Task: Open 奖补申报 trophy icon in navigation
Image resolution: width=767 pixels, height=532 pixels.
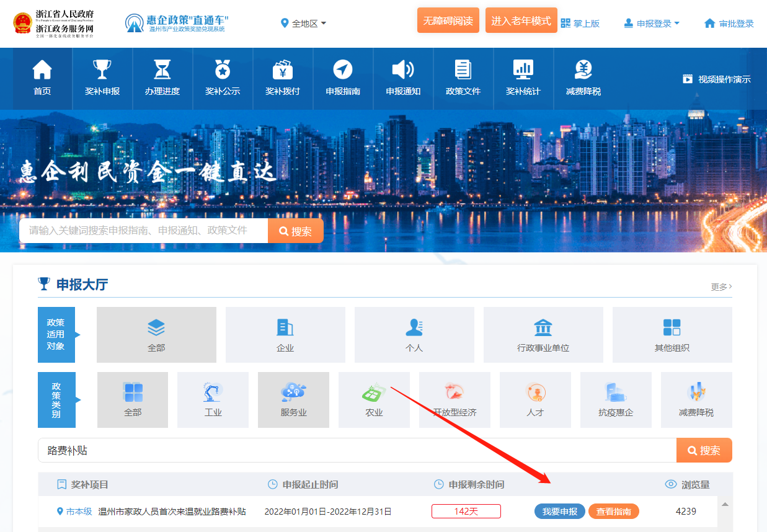Action: [102, 69]
